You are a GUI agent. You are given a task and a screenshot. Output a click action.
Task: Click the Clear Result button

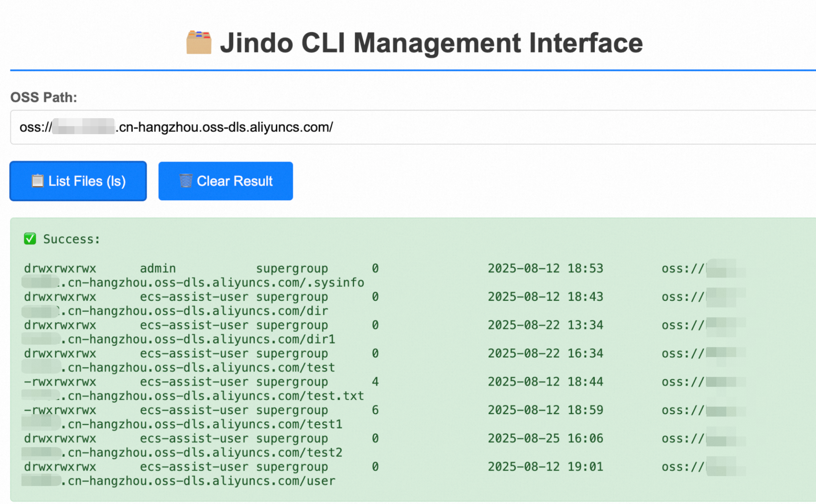(226, 181)
